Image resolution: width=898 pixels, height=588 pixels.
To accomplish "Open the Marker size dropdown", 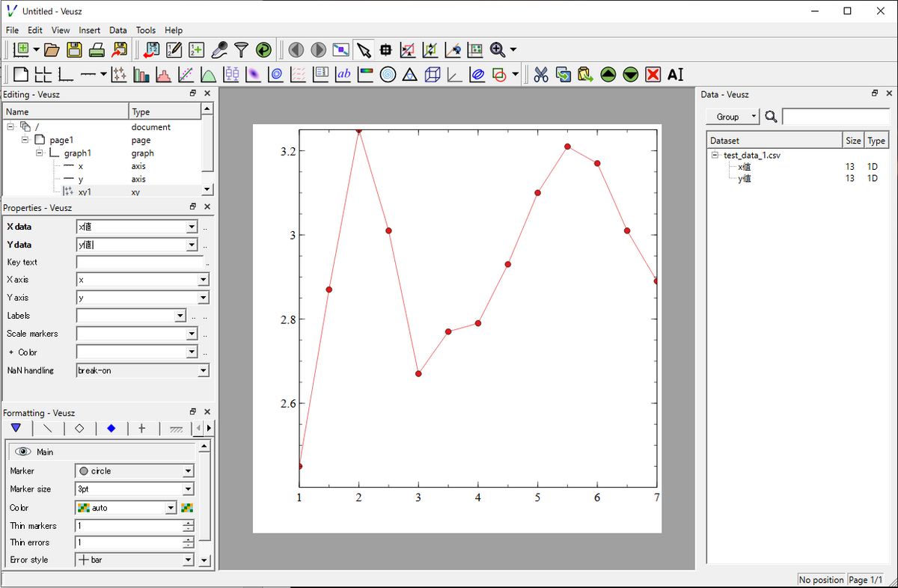I will [189, 489].
